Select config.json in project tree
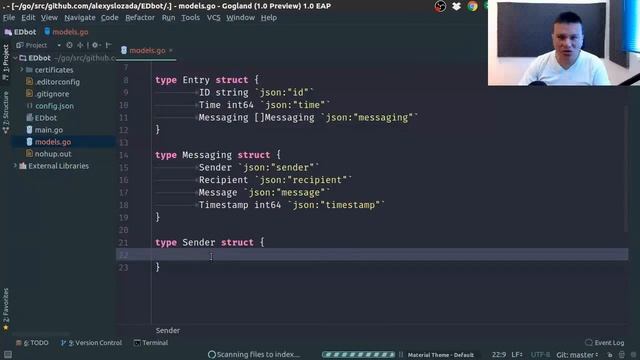 pyautogui.click(x=54, y=106)
